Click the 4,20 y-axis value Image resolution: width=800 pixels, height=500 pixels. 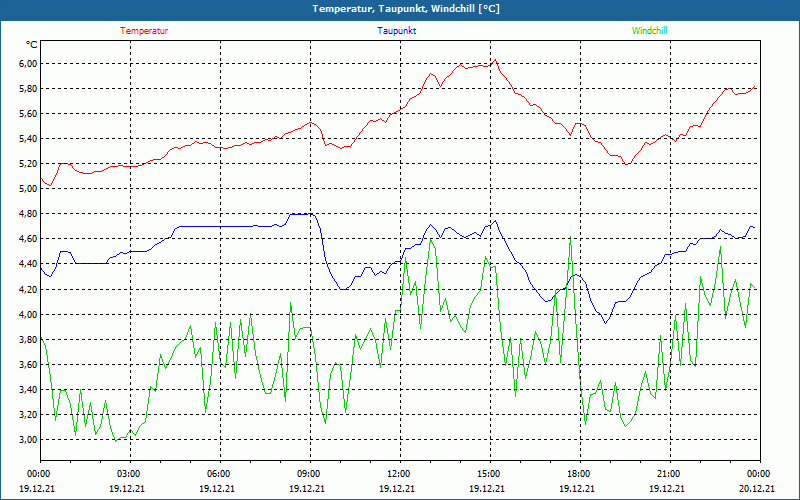(x=28, y=289)
